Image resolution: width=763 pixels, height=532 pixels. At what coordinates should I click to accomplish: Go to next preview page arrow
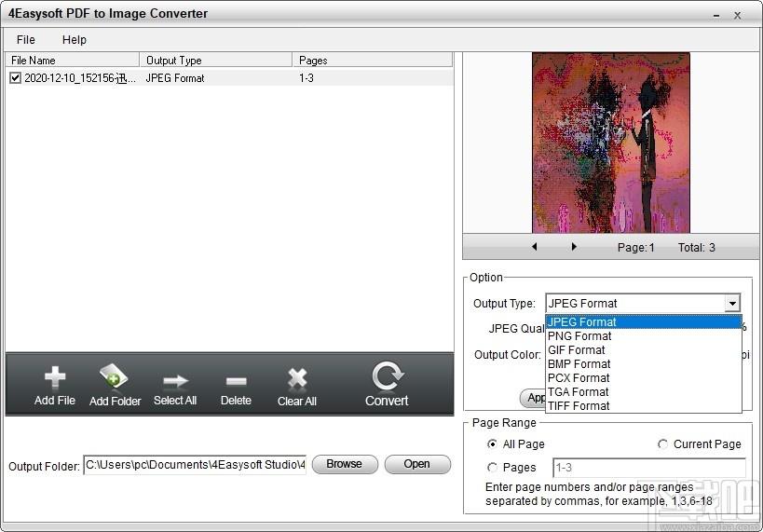coord(574,247)
